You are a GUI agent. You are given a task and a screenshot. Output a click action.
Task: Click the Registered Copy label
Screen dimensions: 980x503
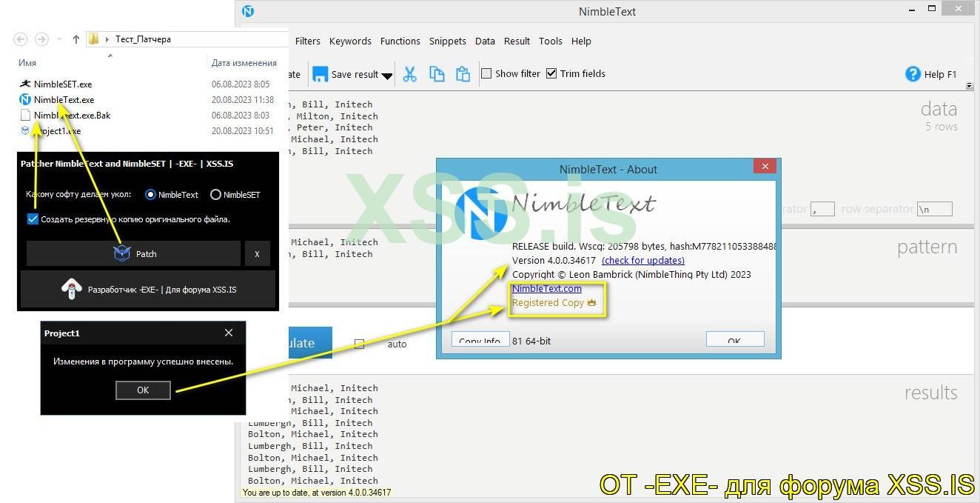coord(548,302)
